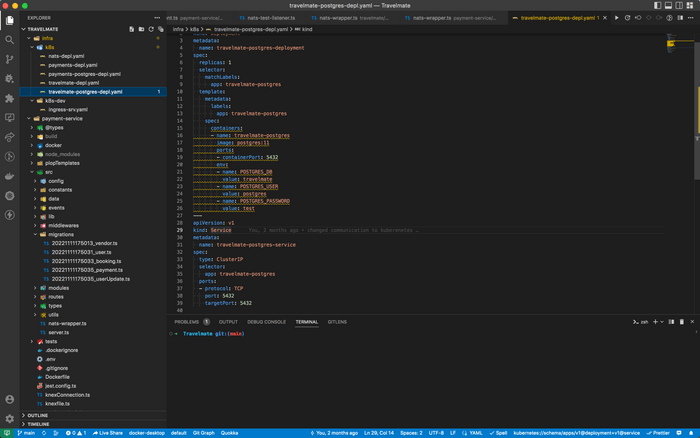Start Live Share from status bar
This screenshot has width=700, height=438.
(x=108, y=433)
